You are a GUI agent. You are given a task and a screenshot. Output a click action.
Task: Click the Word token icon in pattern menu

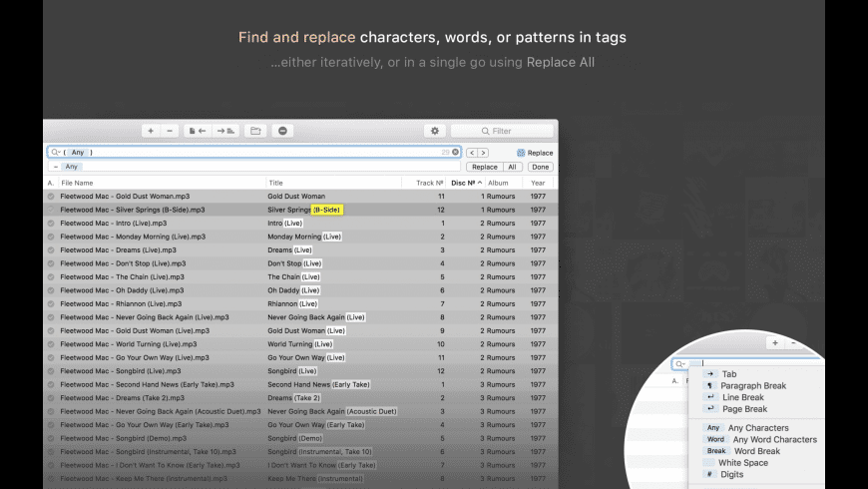[x=715, y=439]
